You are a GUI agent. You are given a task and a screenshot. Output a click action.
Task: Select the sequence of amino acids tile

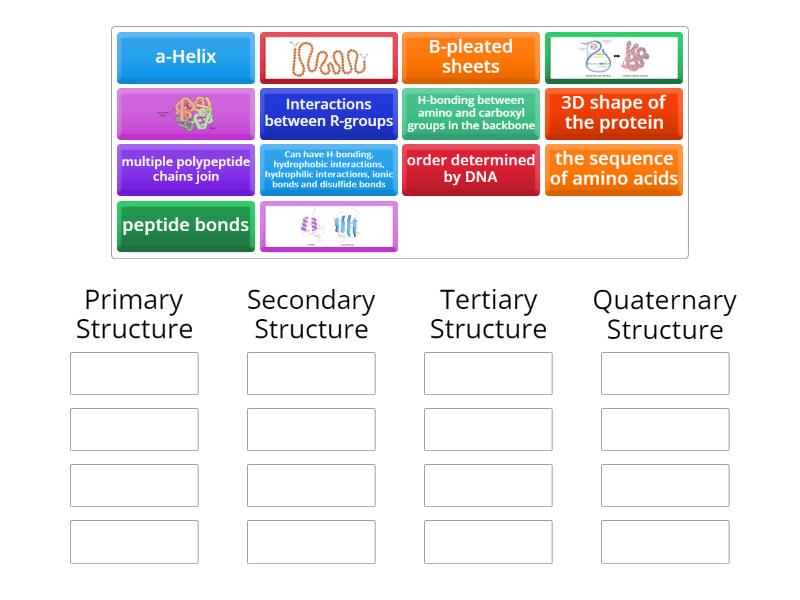tap(614, 170)
